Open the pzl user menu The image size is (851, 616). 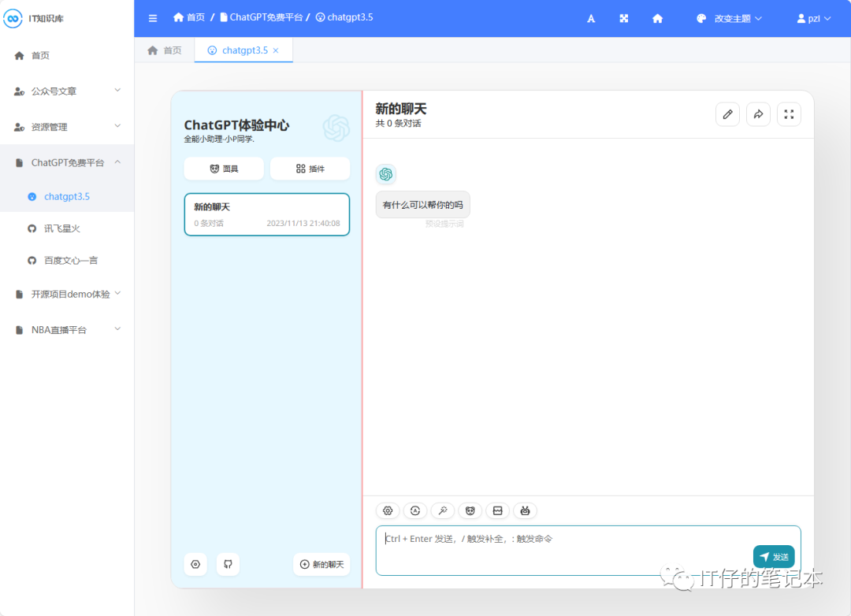(813, 18)
